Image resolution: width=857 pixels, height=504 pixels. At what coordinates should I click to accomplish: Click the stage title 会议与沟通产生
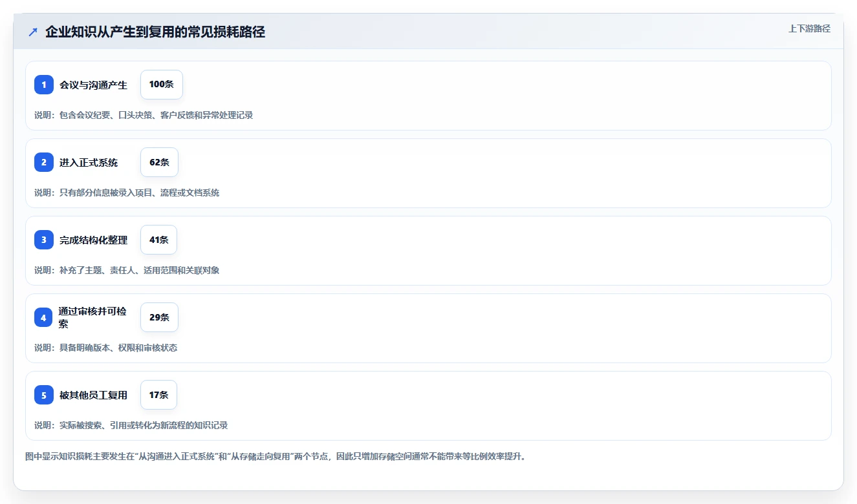coord(94,85)
